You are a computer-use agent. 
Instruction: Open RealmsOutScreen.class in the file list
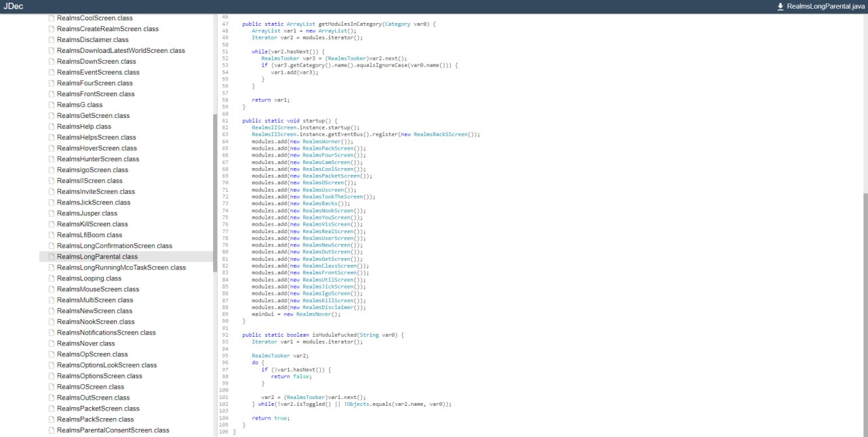coord(94,398)
